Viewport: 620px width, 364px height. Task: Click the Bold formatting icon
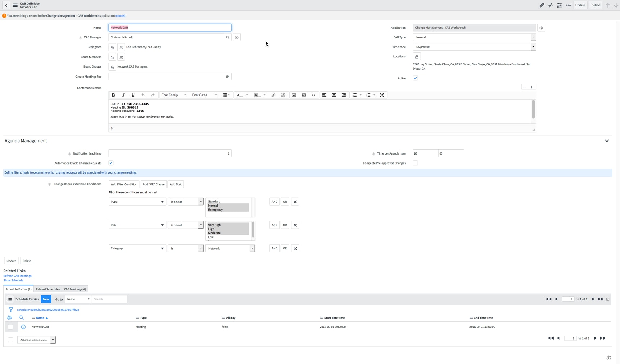click(113, 95)
